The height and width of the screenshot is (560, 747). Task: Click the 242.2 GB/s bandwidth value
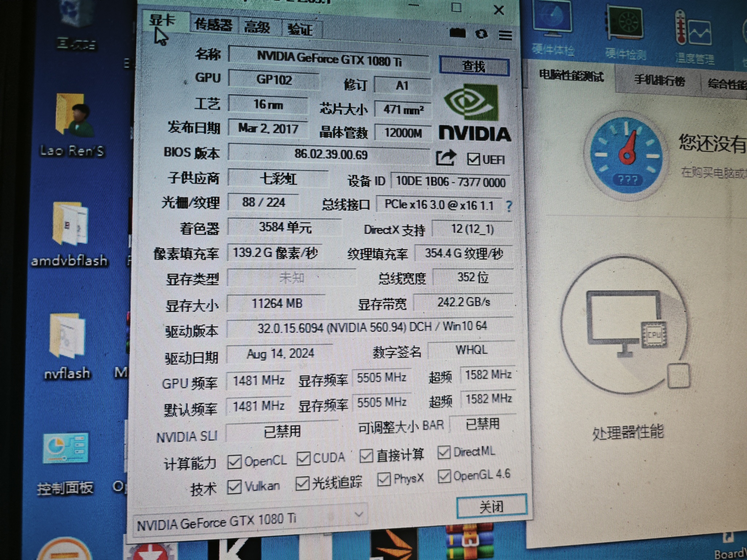tap(464, 302)
